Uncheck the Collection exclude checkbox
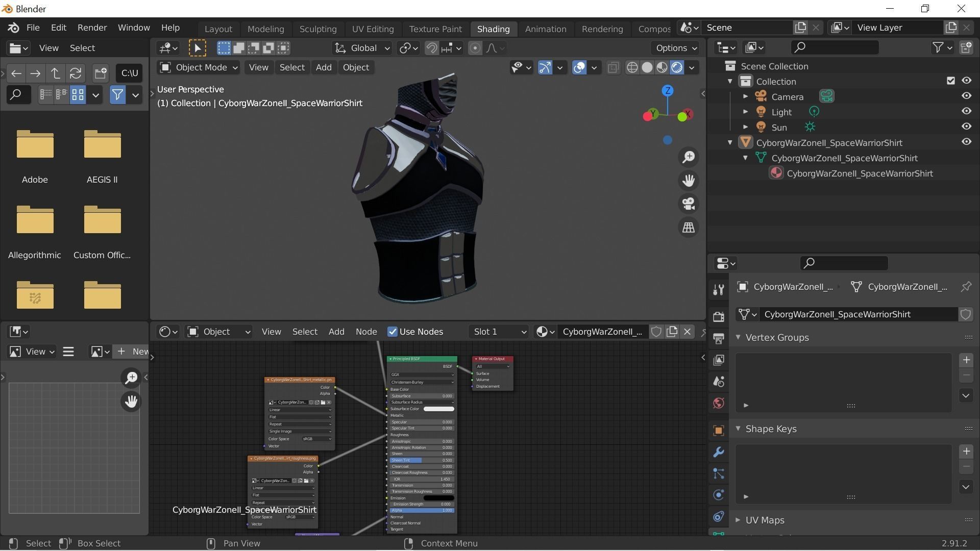 950,81
